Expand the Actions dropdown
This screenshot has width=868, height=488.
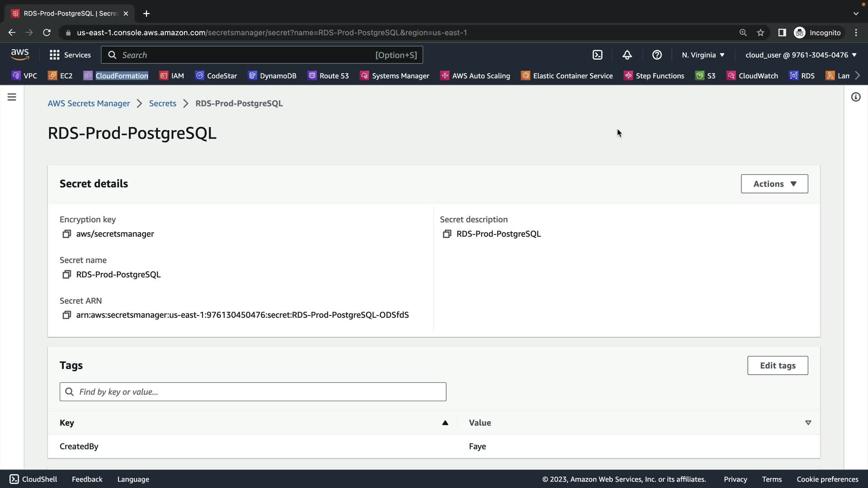coord(774,184)
